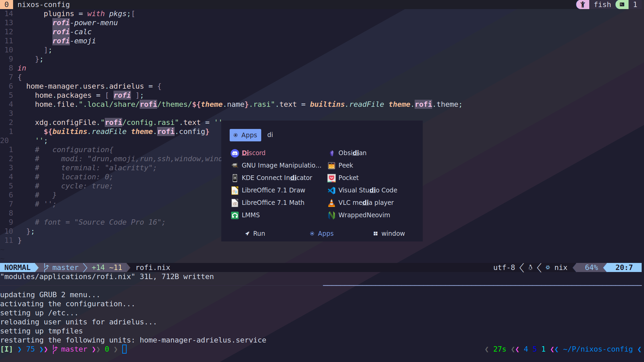
Task: Click the terminal window icon in tmux bar
Action: click(622, 4)
